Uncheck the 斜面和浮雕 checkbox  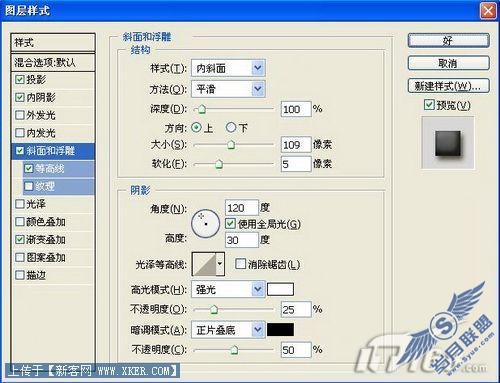point(20,151)
